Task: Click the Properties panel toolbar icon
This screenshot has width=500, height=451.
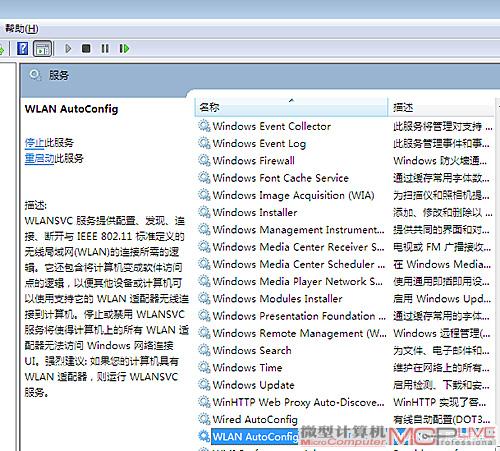Action: [43, 49]
